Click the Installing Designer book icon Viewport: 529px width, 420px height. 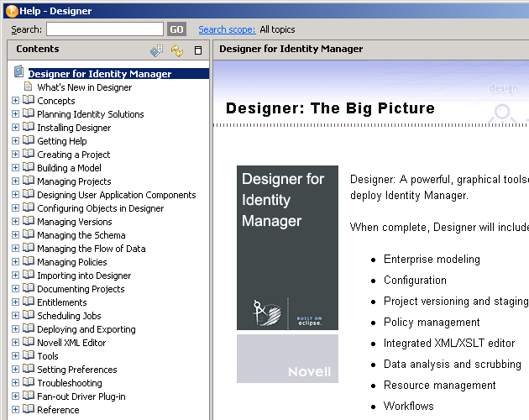(x=29, y=127)
